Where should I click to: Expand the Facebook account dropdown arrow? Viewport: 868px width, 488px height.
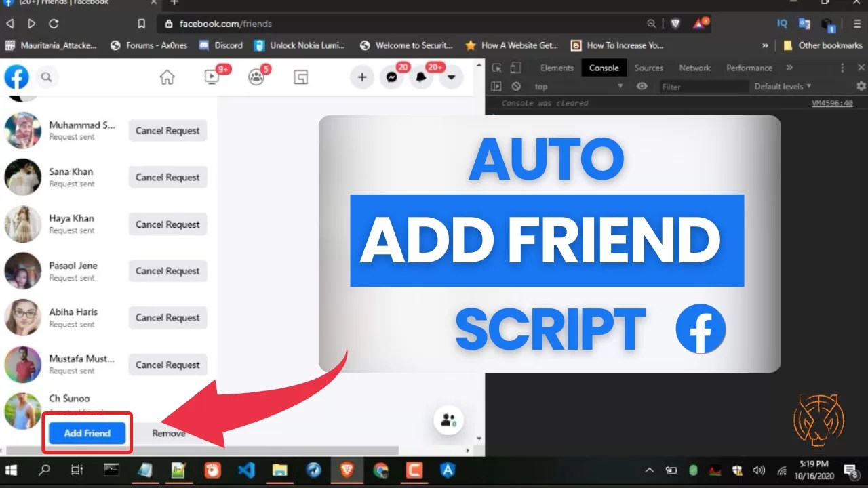[x=451, y=77]
